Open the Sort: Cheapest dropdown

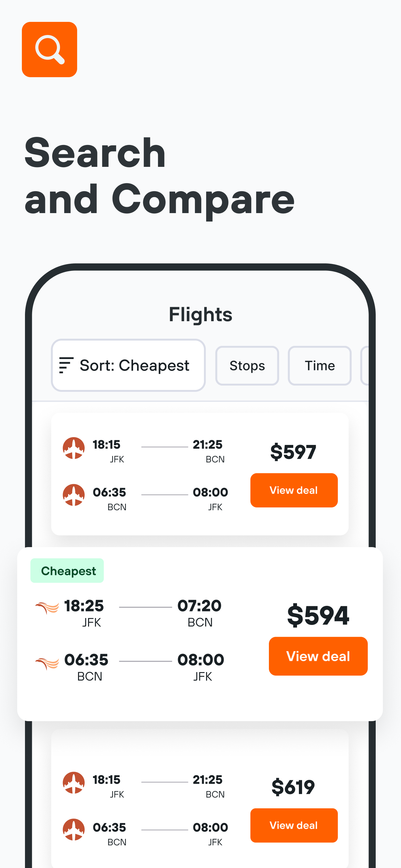pyautogui.click(x=128, y=365)
